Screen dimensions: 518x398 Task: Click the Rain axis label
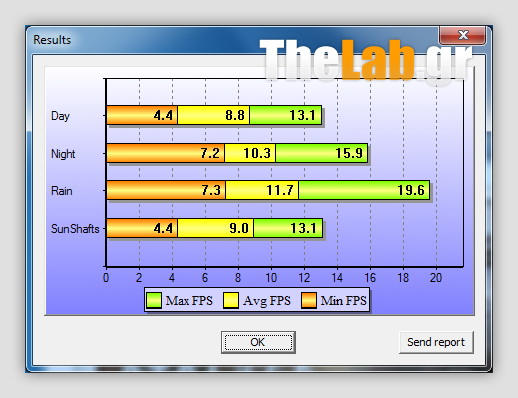point(62,191)
